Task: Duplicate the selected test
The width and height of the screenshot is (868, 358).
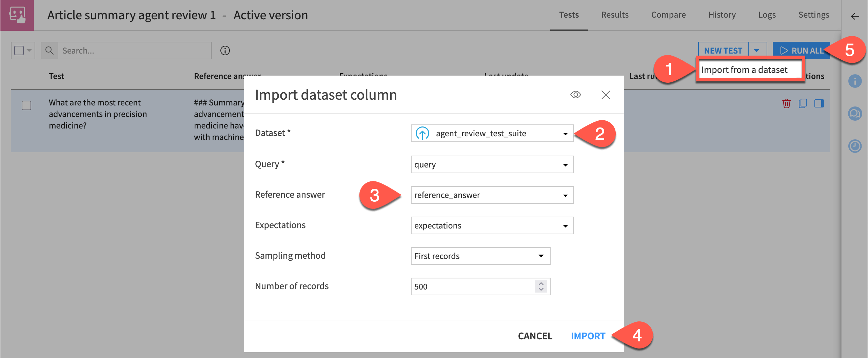Action: (803, 103)
